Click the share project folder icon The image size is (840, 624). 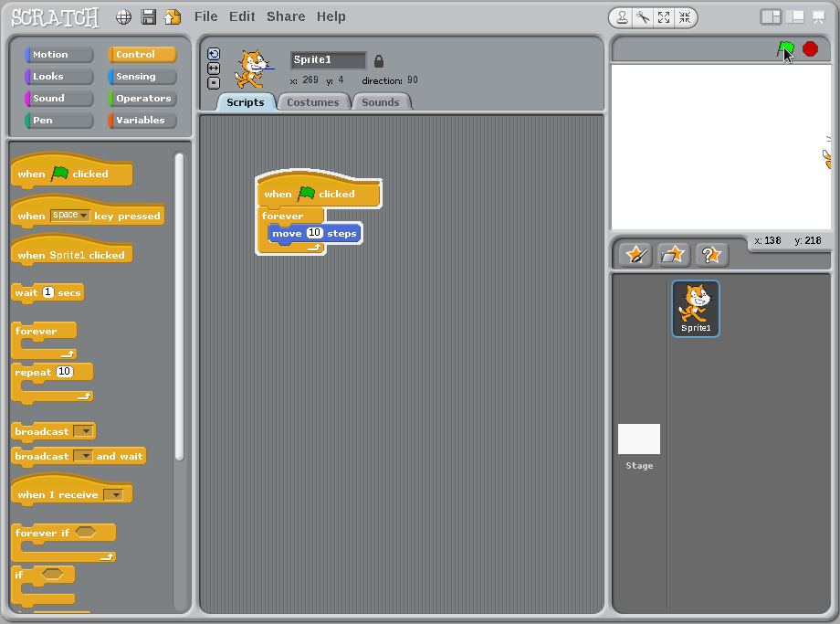(173, 17)
